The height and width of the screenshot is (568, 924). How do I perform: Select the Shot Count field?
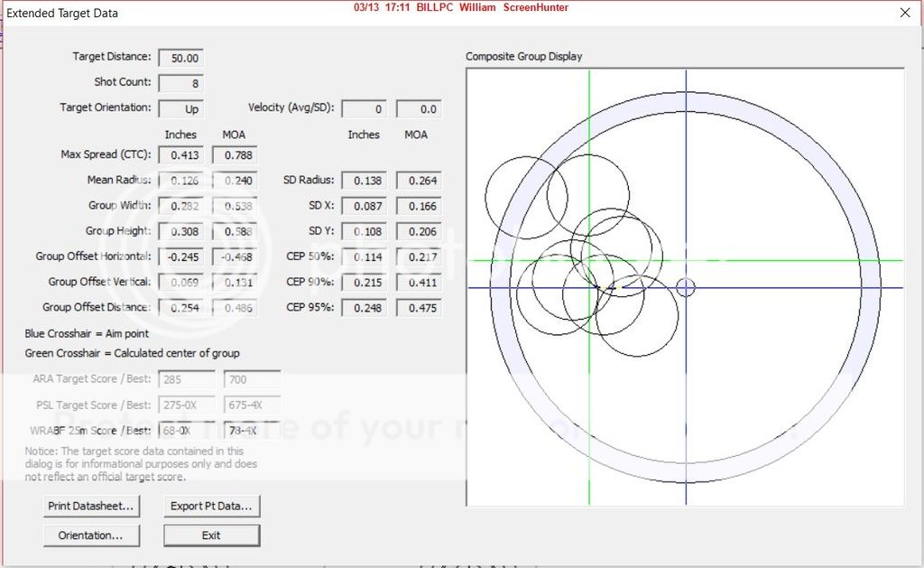click(180, 83)
